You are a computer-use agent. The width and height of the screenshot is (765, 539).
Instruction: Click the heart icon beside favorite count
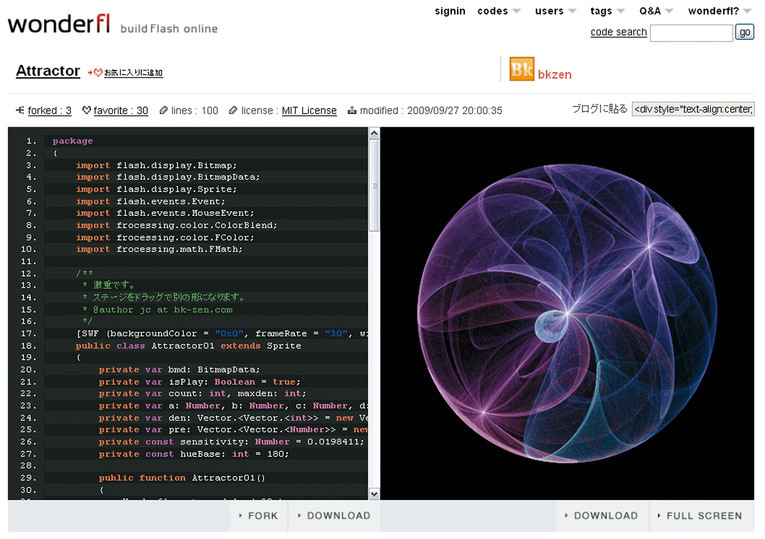pyautogui.click(x=87, y=111)
